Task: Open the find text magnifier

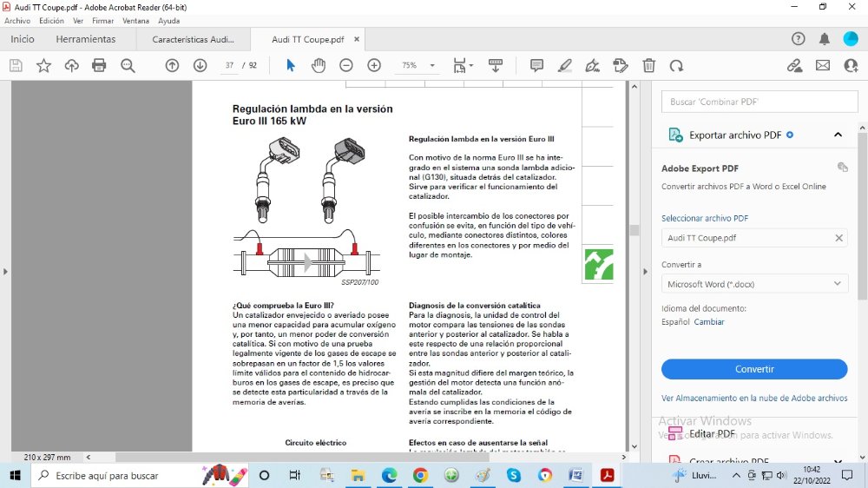Action: (128, 65)
